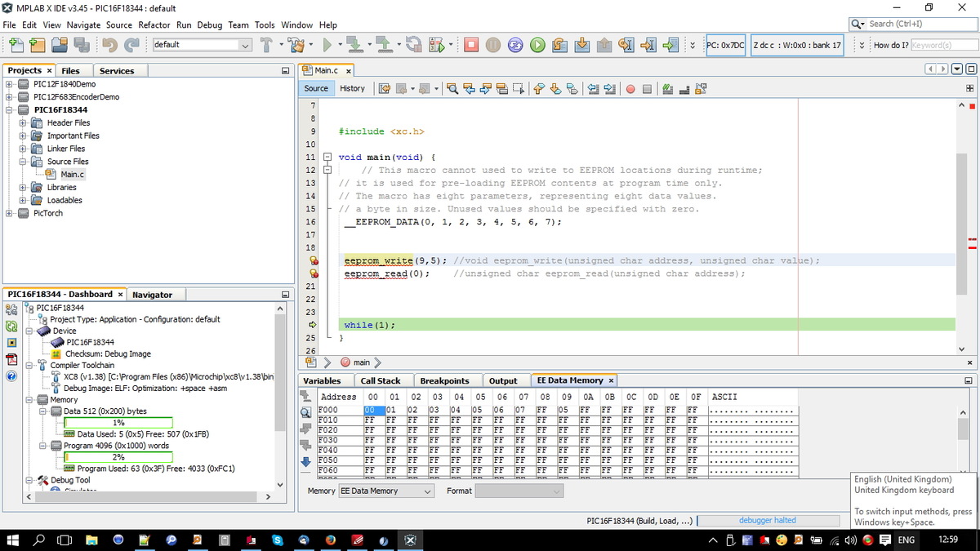
Task: Select Main.c in the project tree
Action: [72, 174]
